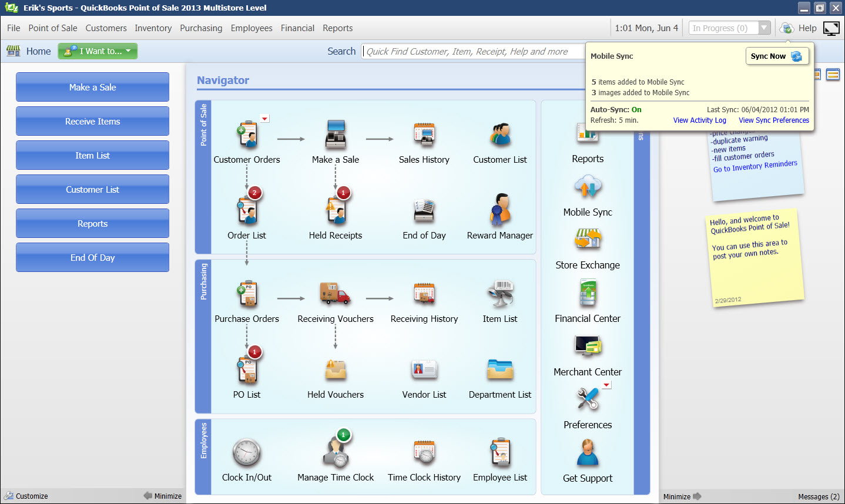Open the Receiving History icon

[424, 294]
